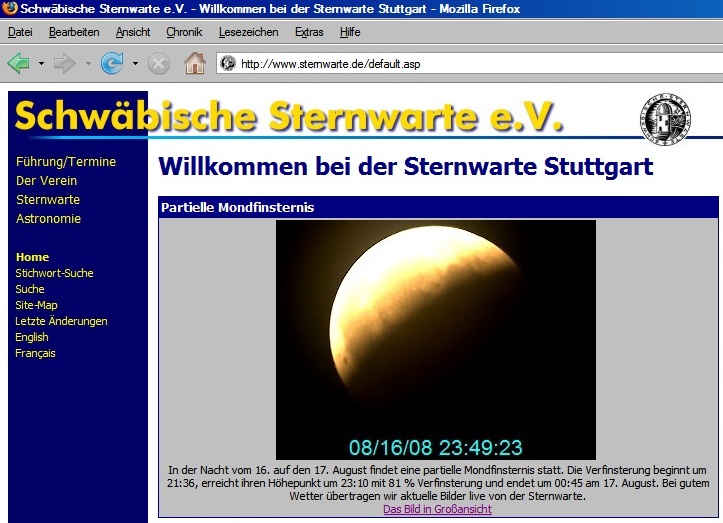Go to the browser Home page icon
Viewport: 723px width, 523px height.
coord(195,63)
